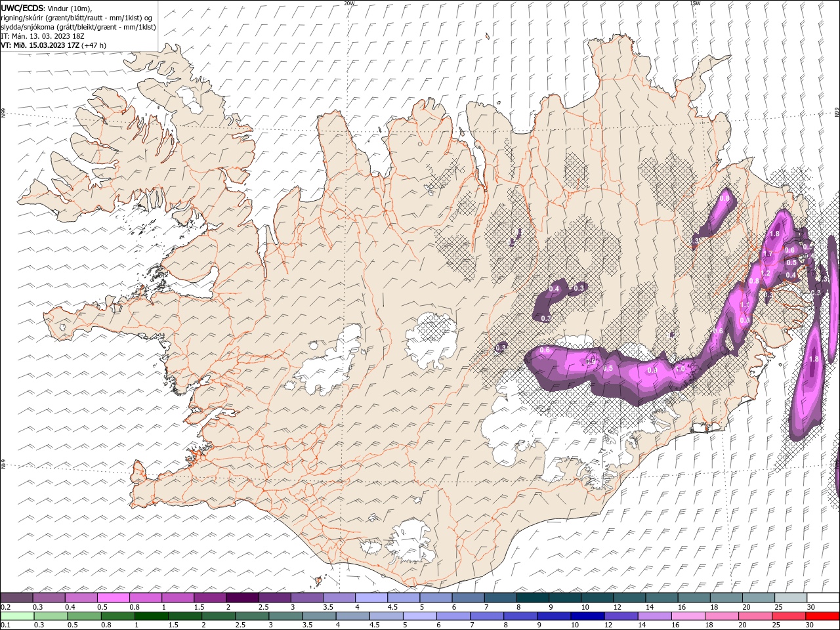The width and height of the screenshot is (840, 630).
Task: Click the '3.5' label under the lower scale
Action: [306, 625]
